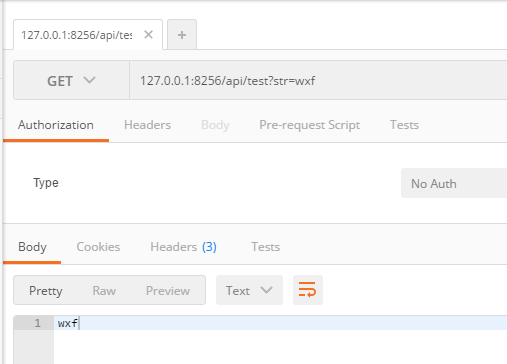The width and height of the screenshot is (507, 364).
Task: Open Pre-request Script tab
Action: (x=309, y=125)
